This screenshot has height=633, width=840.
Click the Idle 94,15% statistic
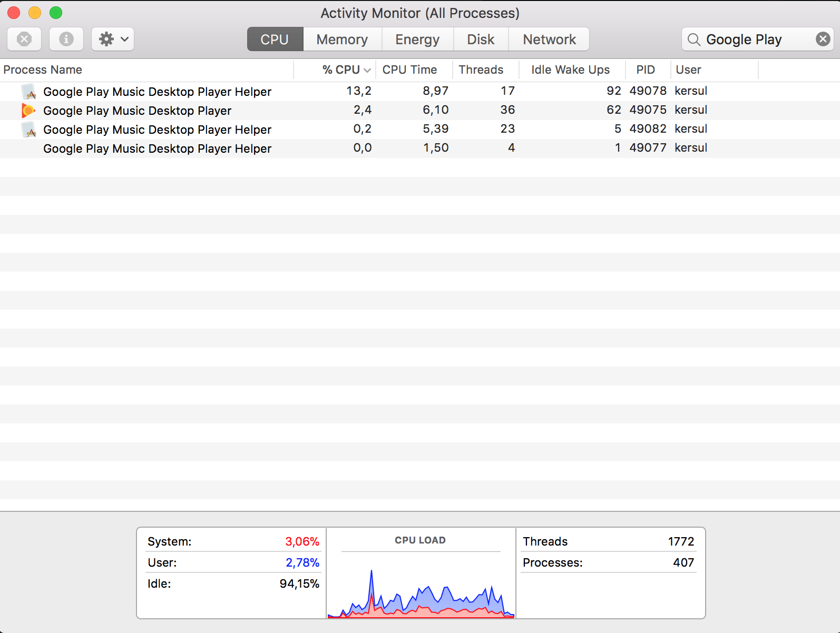click(x=233, y=583)
